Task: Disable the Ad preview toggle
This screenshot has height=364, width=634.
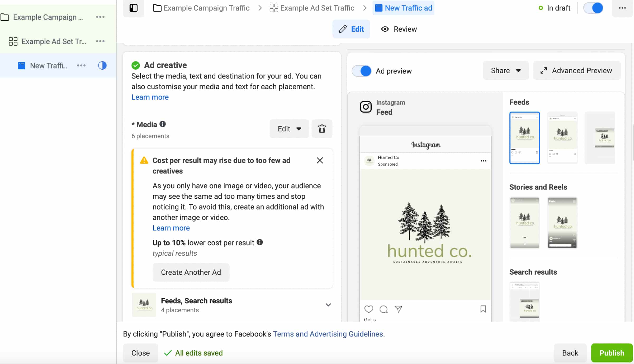Action: pos(361,71)
